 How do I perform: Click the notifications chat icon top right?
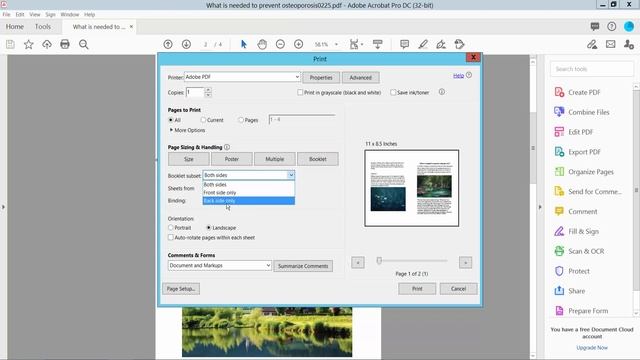pos(595,27)
